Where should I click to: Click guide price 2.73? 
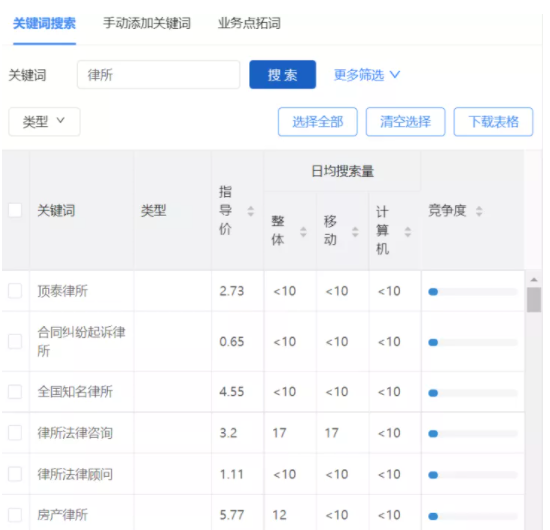tap(232, 291)
